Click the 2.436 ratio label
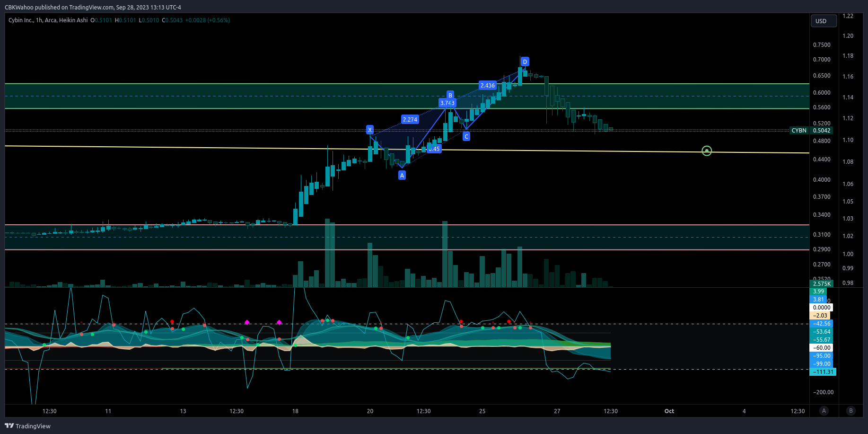The width and height of the screenshot is (868, 434). 488,85
